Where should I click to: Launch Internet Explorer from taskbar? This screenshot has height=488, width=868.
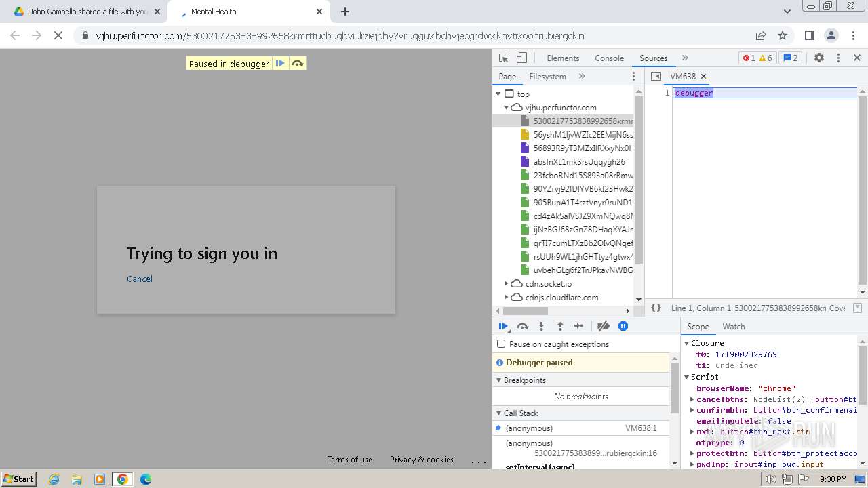click(54, 479)
